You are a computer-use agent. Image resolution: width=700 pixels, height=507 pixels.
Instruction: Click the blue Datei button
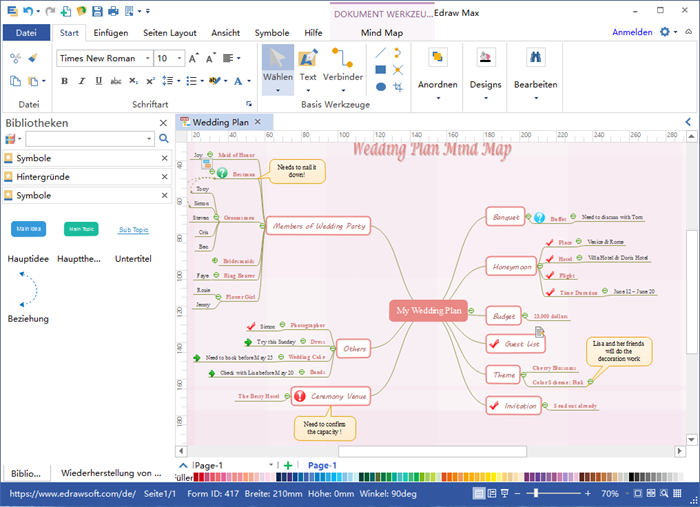click(x=26, y=32)
